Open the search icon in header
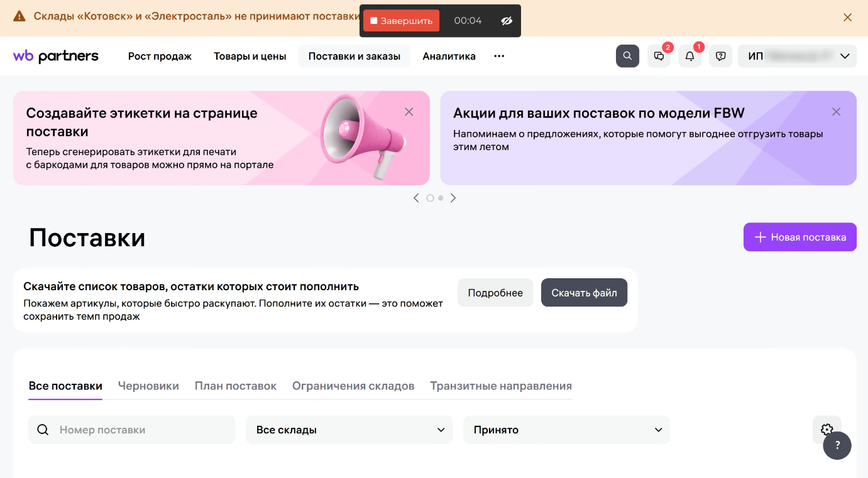Viewport: 868px width, 478px height. (627, 56)
